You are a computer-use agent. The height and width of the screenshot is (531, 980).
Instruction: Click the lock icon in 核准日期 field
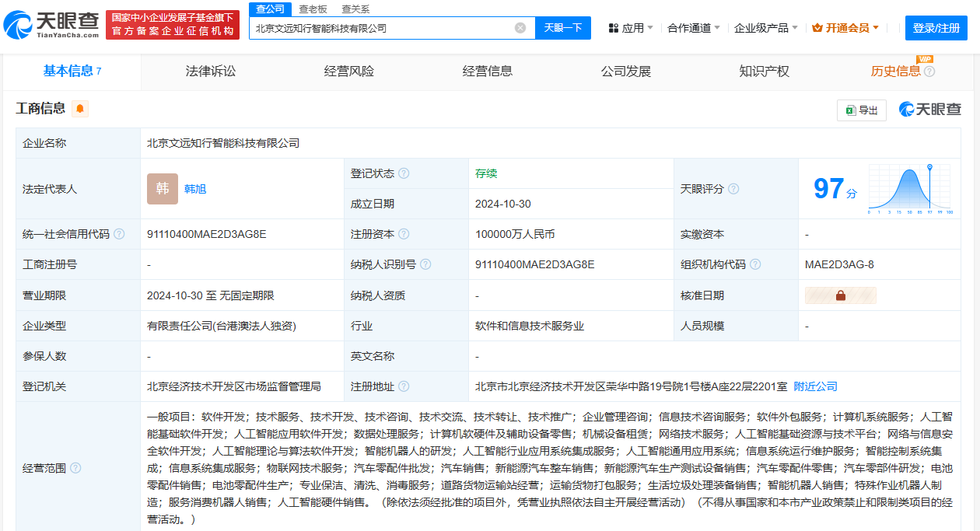pyautogui.click(x=840, y=295)
